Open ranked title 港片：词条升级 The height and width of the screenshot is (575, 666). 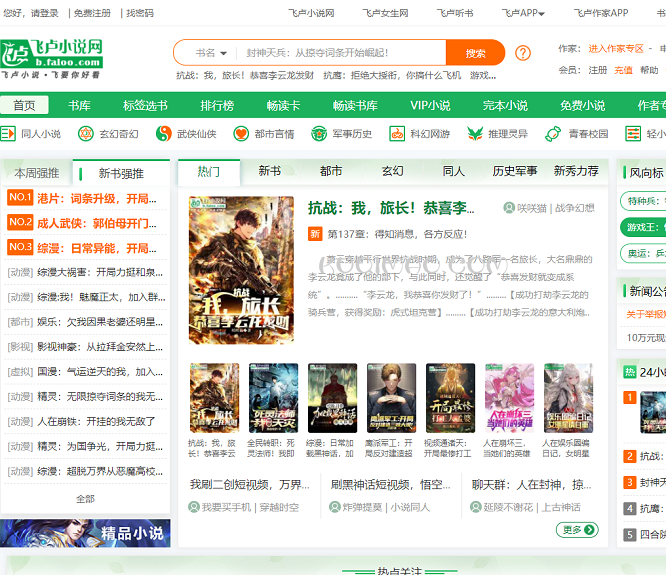point(97,198)
